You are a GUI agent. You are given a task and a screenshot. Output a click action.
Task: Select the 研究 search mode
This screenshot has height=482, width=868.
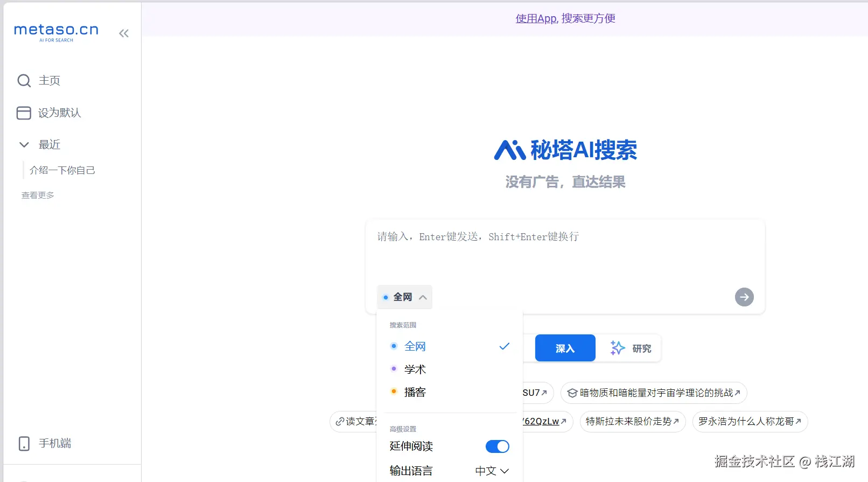[630, 348]
